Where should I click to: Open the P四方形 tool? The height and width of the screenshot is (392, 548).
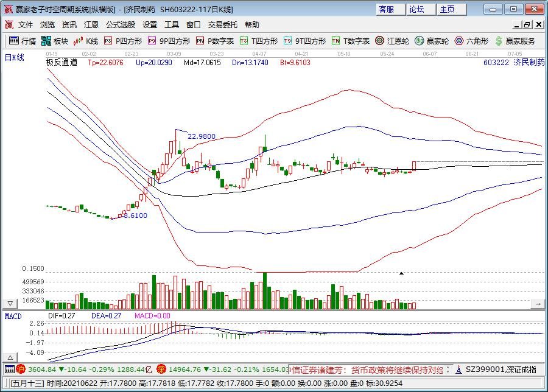(124, 41)
